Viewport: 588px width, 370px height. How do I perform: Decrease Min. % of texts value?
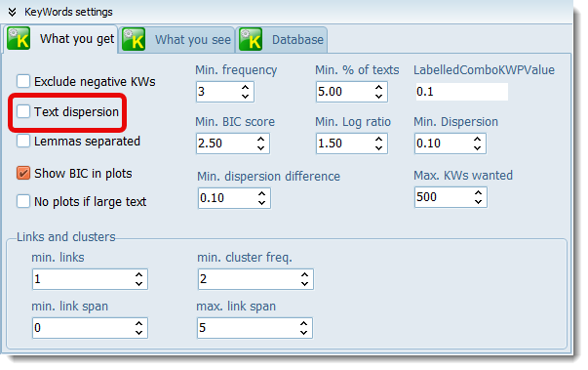click(378, 97)
